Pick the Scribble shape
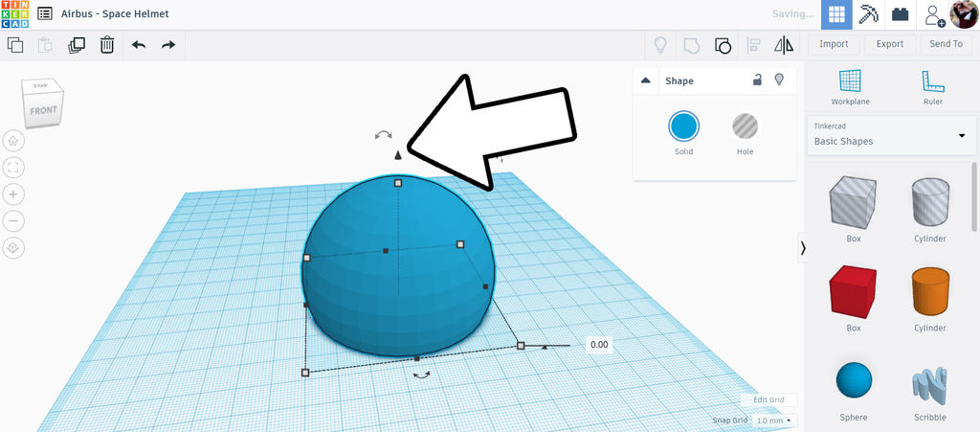 (x=930, y=385)
